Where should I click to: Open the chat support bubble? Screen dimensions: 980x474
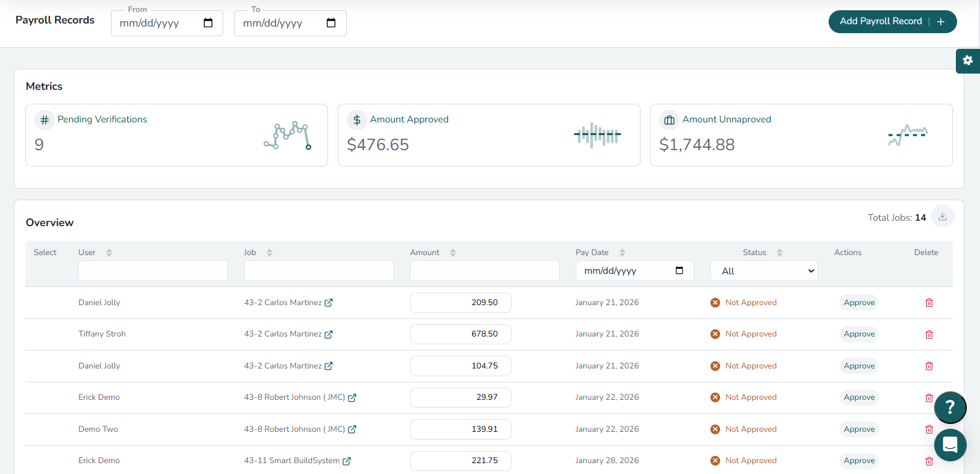[x=950, y=445]
